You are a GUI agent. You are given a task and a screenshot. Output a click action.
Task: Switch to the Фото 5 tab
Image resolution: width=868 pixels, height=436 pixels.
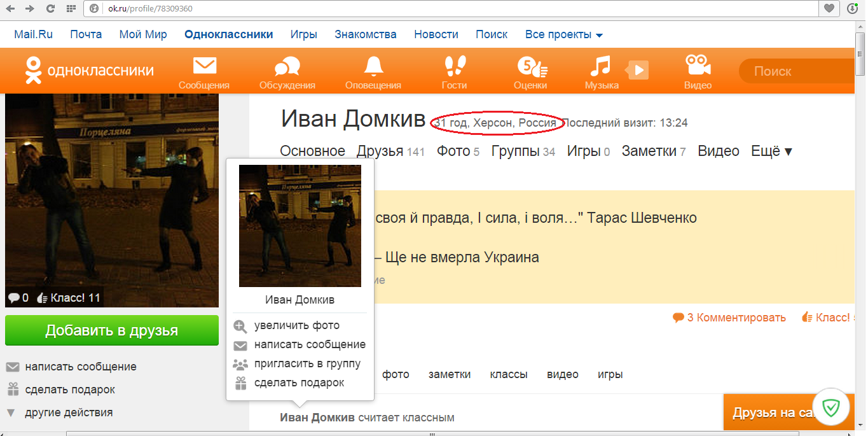tap(458, 151)
